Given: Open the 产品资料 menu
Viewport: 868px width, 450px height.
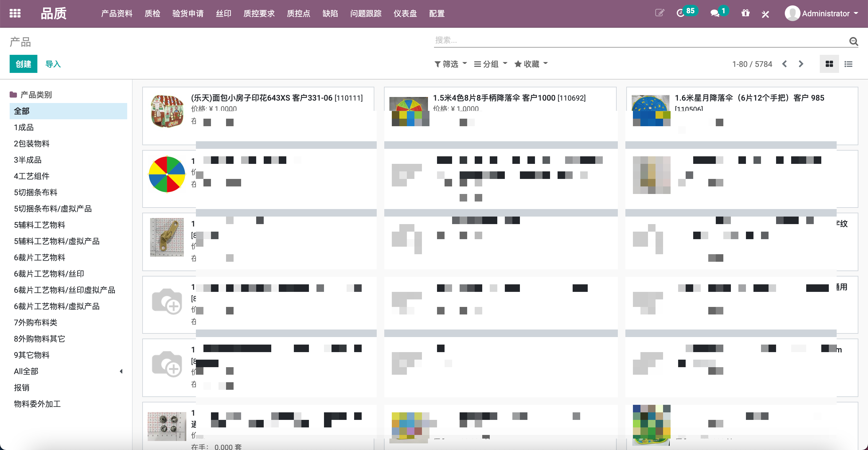Looking at the screenshot, I should (x=117, y=14).
